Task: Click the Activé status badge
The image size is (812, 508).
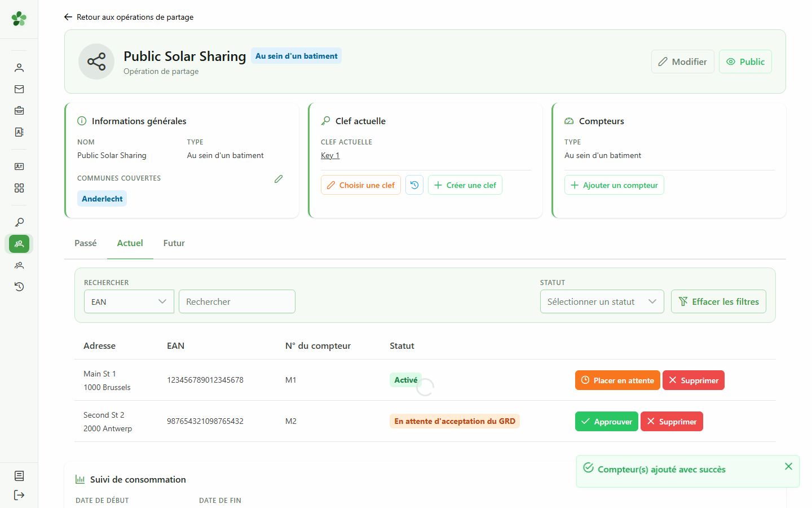Action: pyautogui.click(x=406, y=380)
